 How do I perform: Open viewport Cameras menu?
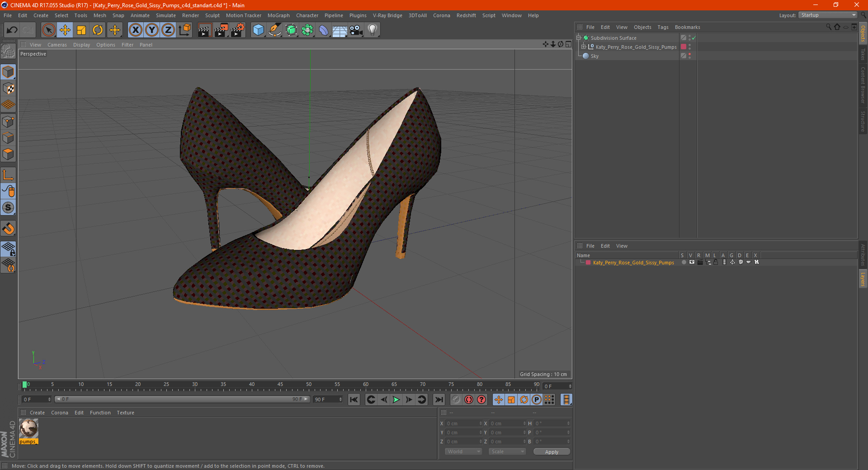point(57,45)
